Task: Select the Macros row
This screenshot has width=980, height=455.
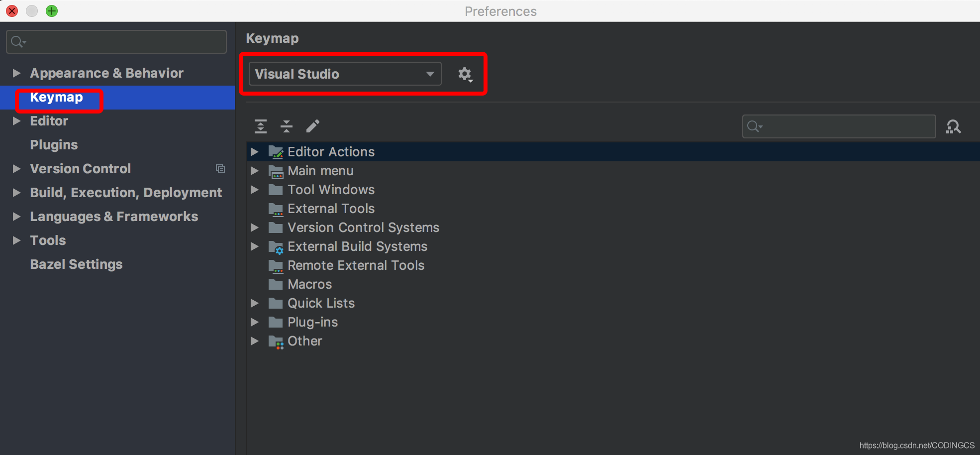Action: pos(613,284)
